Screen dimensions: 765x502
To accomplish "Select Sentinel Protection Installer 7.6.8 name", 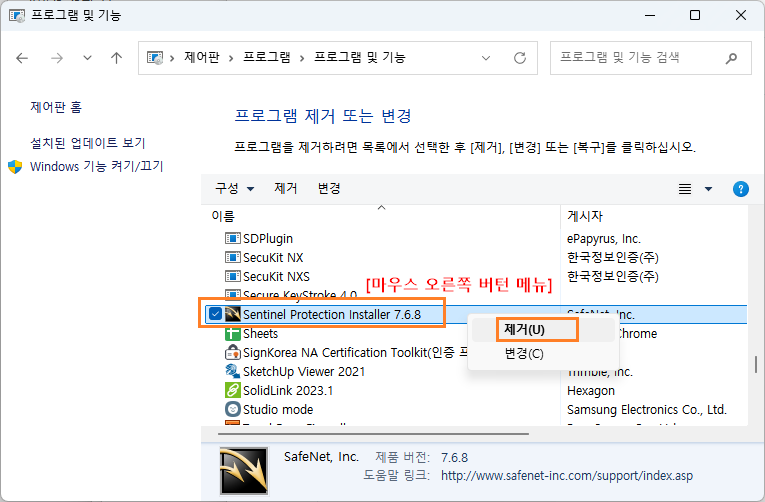I will pos(332,315).
